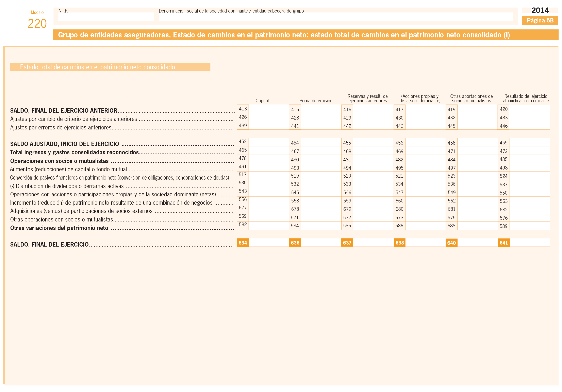Select field 472 Total ingresos Resultado
The image size is (562, 392).
[530, 151]
